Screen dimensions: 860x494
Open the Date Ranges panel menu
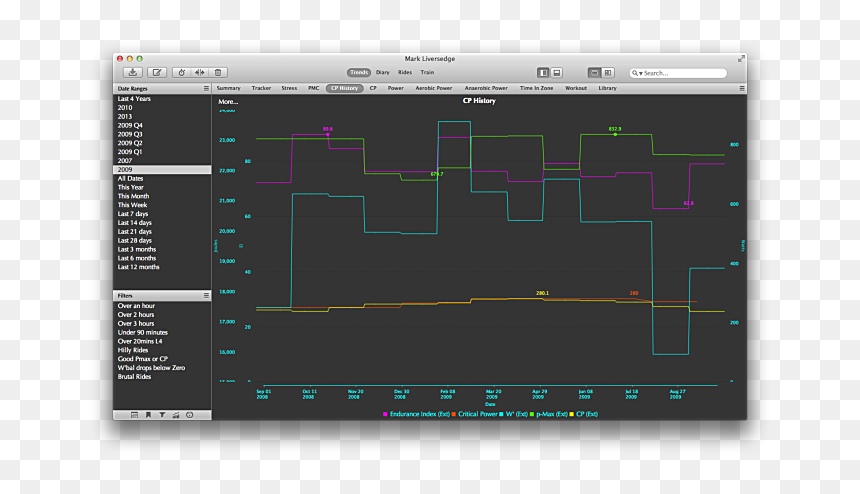click(206, 88)
